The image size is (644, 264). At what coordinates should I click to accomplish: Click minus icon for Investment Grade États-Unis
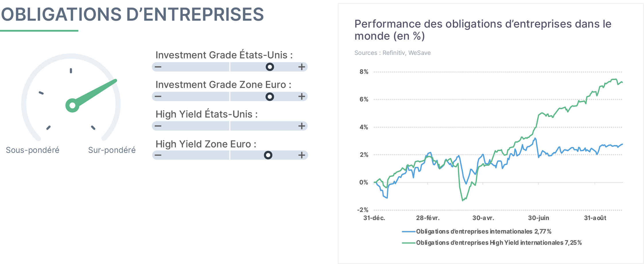click(x=158, y=67)
